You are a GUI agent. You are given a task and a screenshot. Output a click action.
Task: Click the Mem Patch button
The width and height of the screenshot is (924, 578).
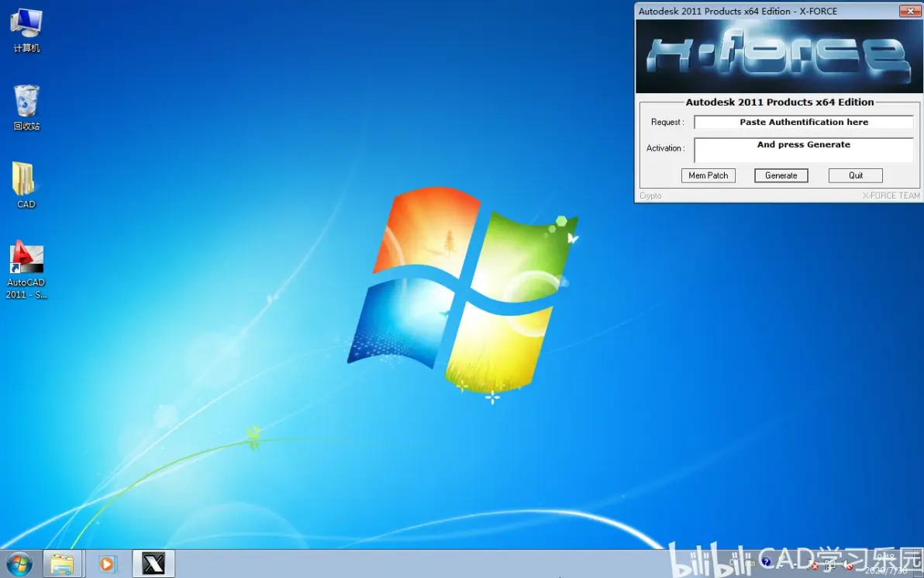(x=709, y=175)
